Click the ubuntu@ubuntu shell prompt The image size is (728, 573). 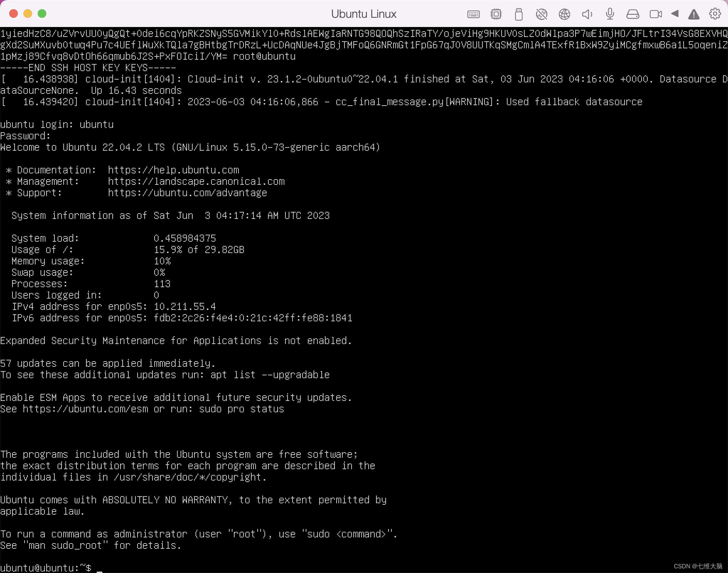[46, 567]
